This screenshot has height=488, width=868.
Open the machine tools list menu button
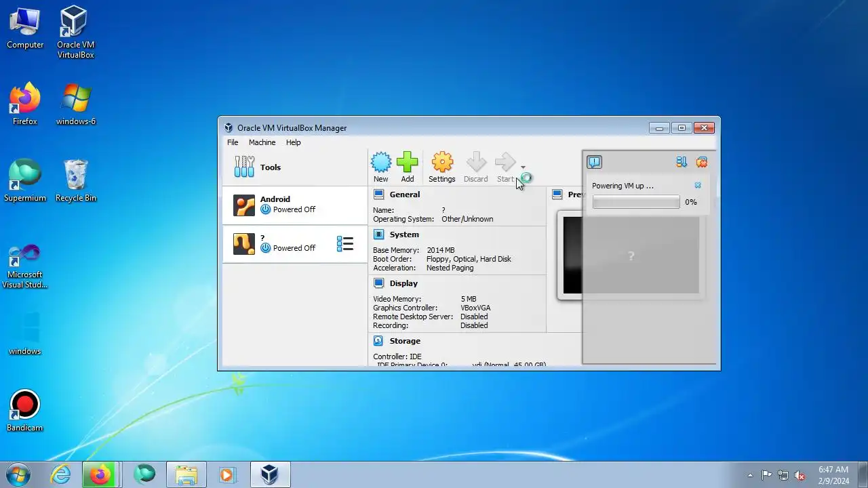coord(345,243)
